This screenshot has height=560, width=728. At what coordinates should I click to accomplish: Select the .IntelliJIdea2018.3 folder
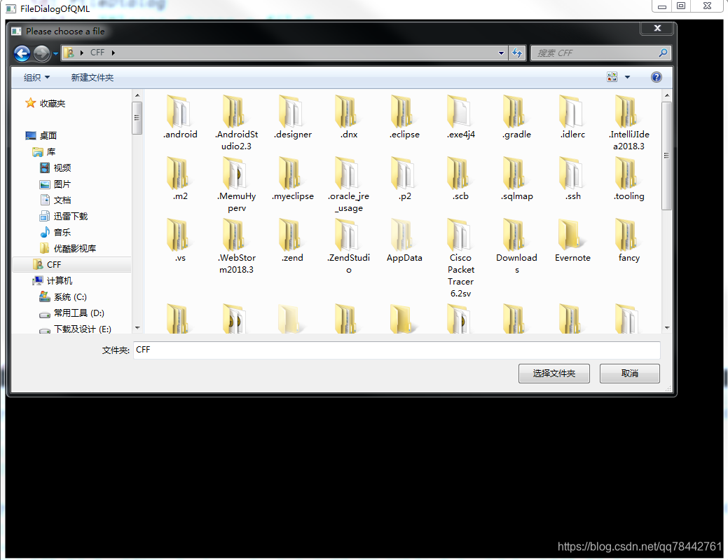(x=629, y=123)
